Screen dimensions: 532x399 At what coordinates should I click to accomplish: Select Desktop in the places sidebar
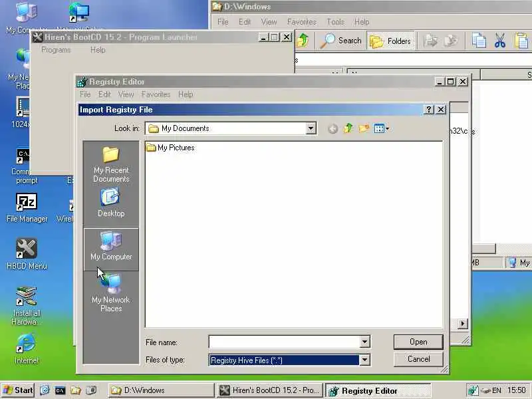click(x=111, y=203)
